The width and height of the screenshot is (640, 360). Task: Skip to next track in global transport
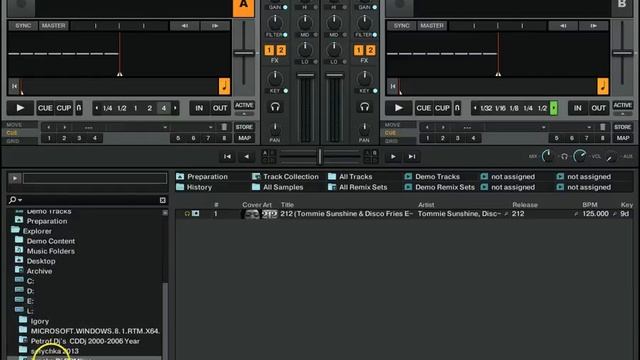[x=412, y=156]
